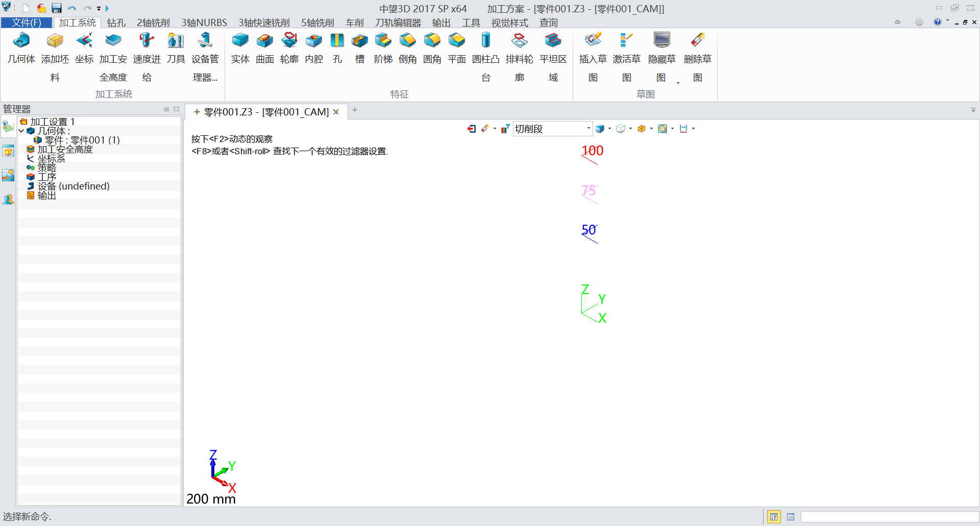980x526 pixels.
Task: Select the 内腔 pocket feature icon
Action: 314,41
